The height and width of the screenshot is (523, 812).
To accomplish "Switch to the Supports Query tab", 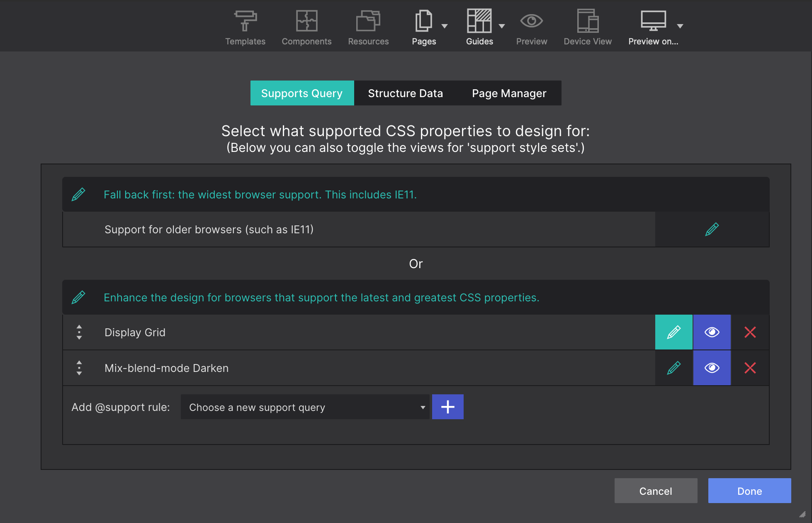I will (x=302, y=93).
